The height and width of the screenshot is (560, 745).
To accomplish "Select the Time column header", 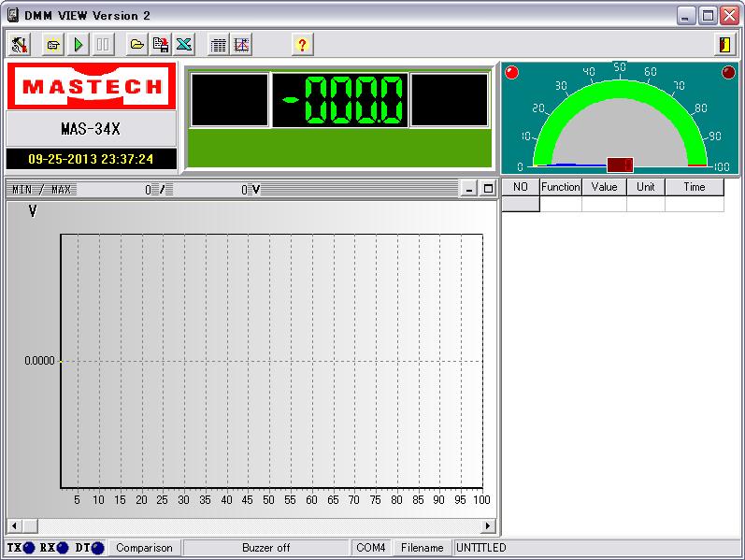I will (695, 187).
